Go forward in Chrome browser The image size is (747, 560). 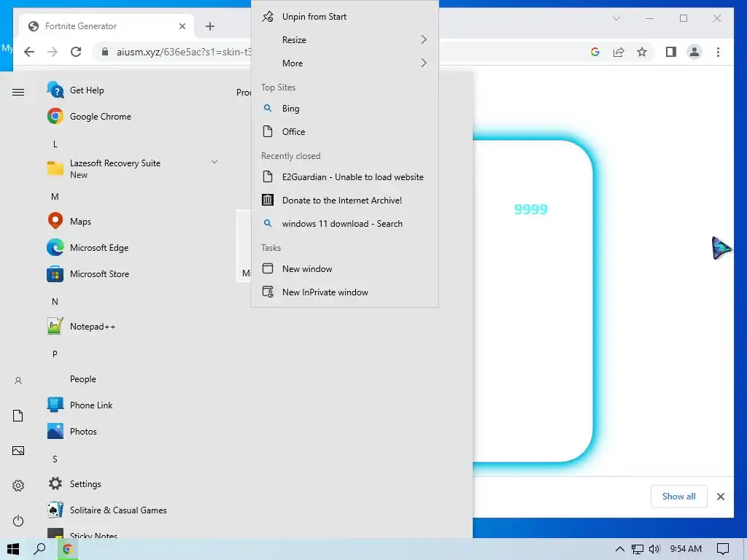tap(53, 52)
